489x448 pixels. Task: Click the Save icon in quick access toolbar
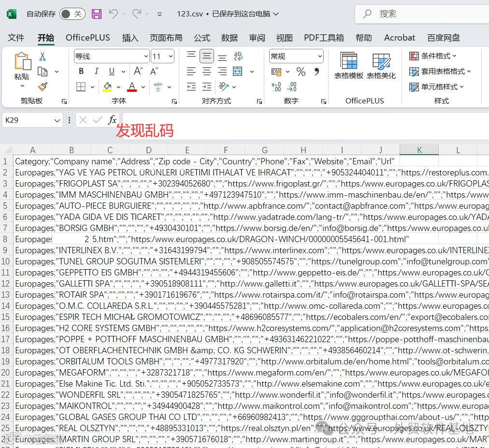point(96,14)
